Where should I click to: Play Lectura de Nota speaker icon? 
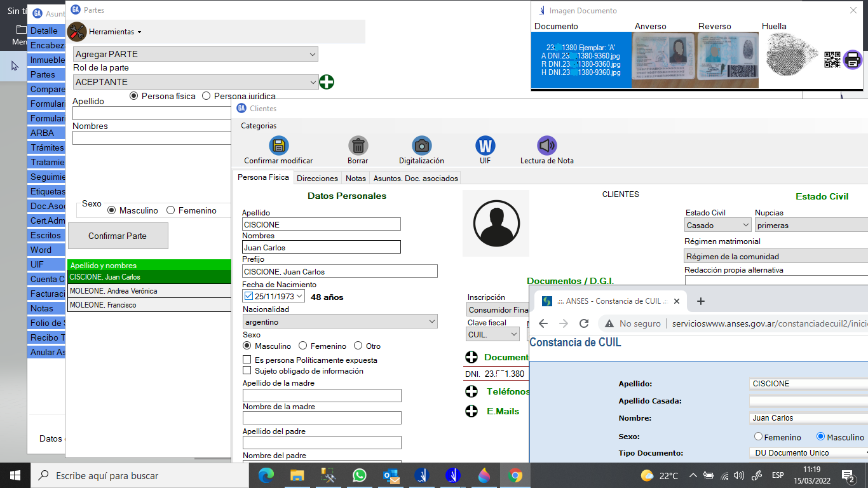[x=546, y=146]
